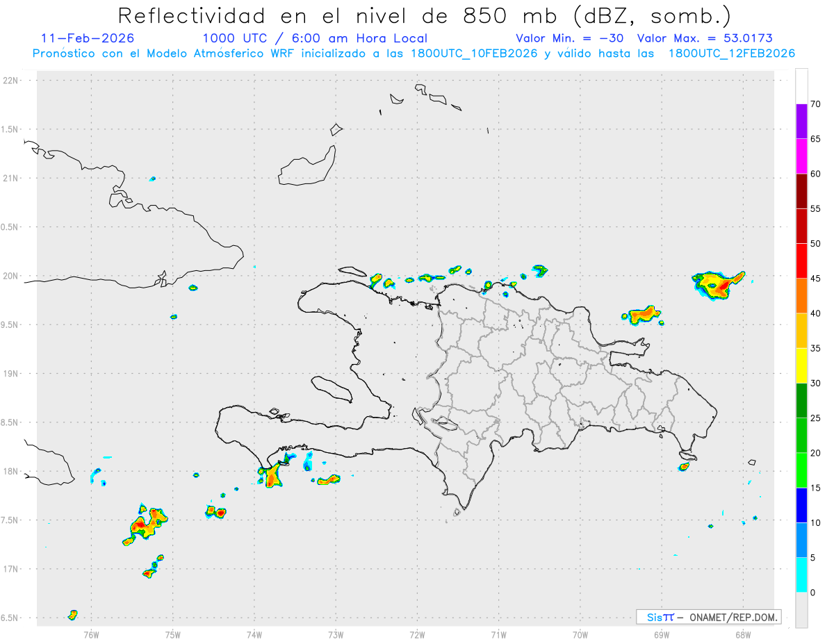Click the '17N' latitude label
Viewport: 834px width, 644px height.
(x=11, y=569)
